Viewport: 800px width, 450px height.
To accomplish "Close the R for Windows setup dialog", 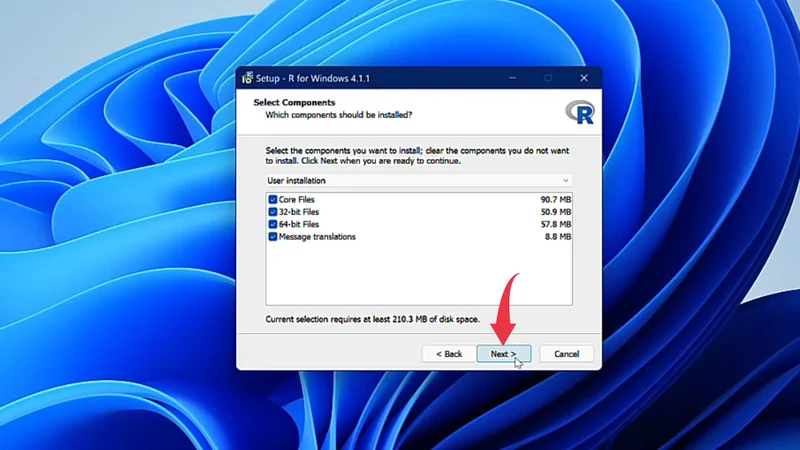I will 584,78.
